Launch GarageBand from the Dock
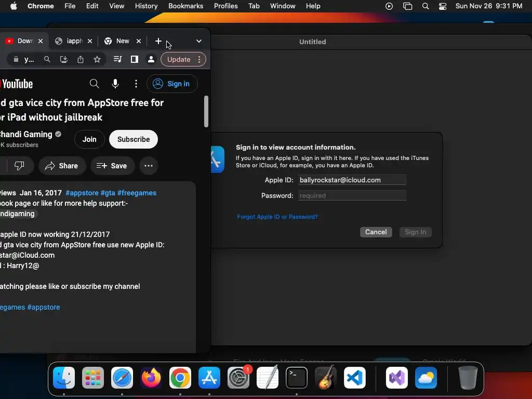The image size is (532, 399). pos(326,378)
